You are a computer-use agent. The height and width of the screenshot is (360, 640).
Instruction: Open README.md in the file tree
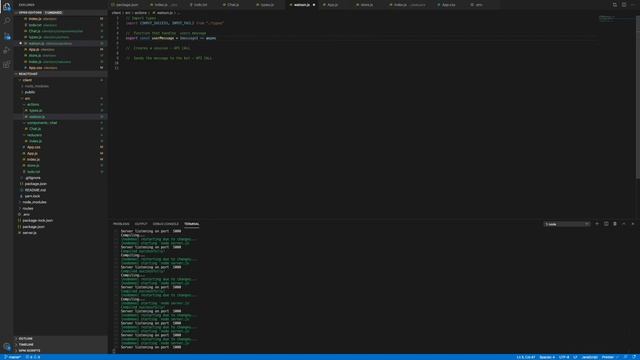point(60,190)
